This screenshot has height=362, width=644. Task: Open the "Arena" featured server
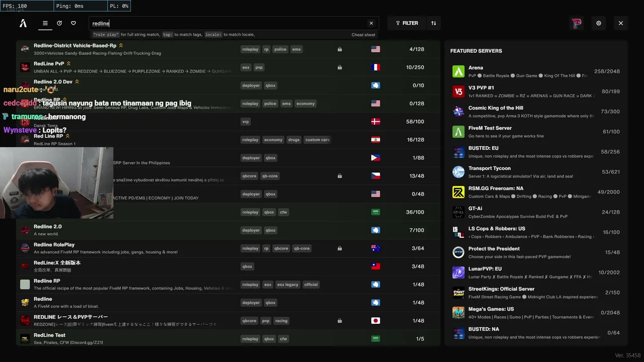(x=475, y=68)
